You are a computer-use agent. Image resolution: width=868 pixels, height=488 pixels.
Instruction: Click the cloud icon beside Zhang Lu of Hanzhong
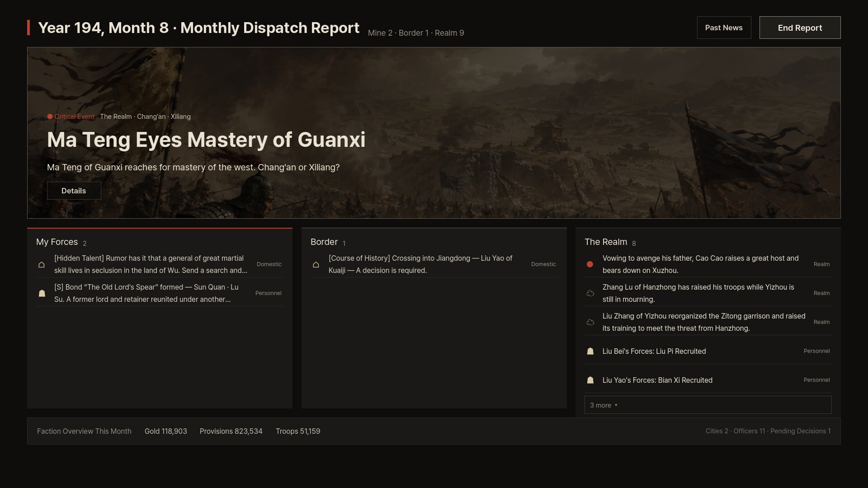coord(590,293)
